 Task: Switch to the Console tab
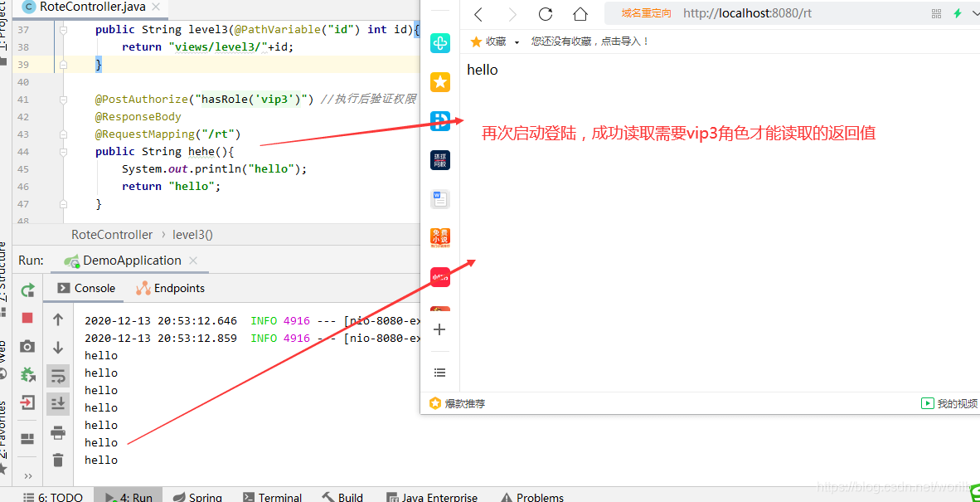tap(87, 288)
